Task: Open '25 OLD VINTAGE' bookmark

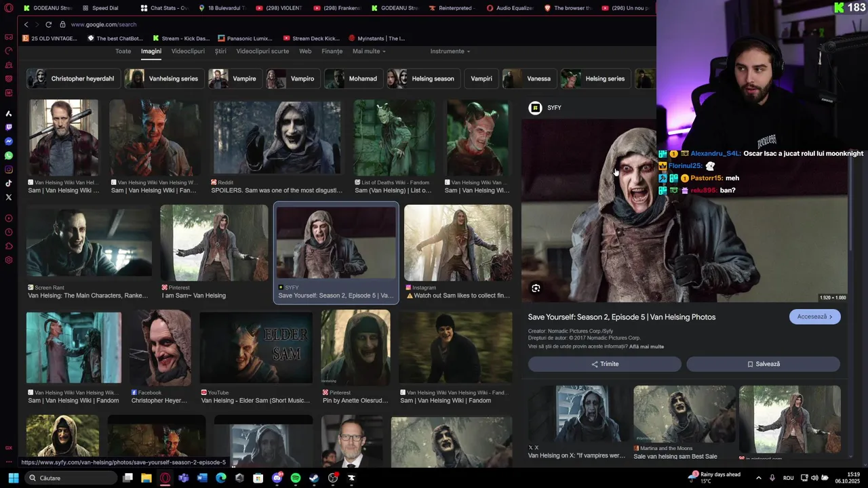Action: (x=50, y=39)
